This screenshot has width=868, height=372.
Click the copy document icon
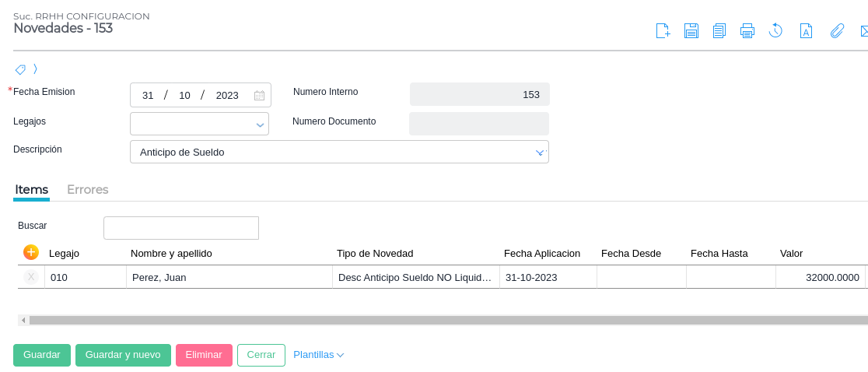pos(719,31)
